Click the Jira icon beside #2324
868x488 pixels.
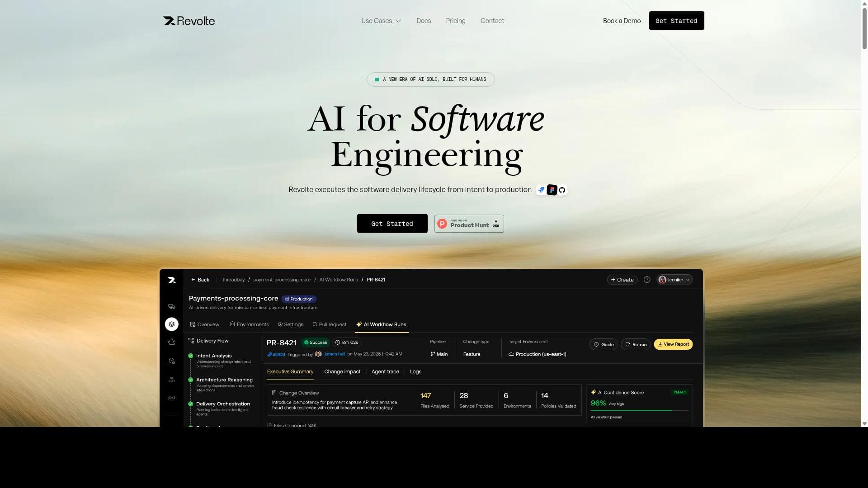tap(269, 355)
